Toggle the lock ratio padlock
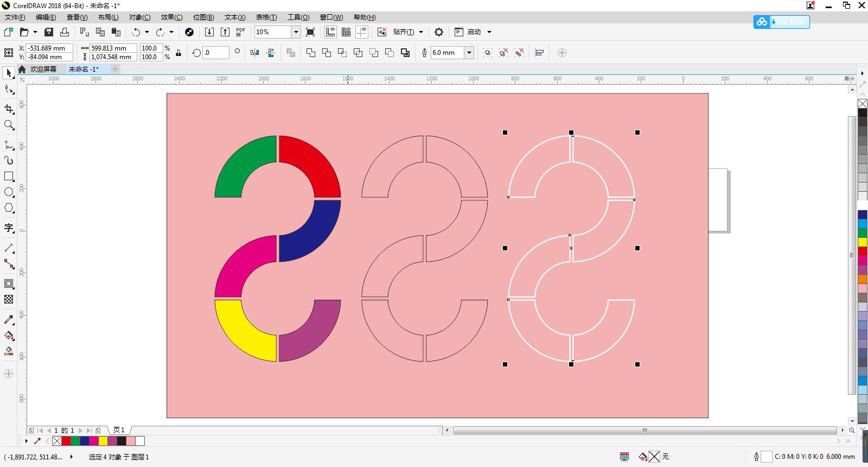Screen dimensions: 868x467 178,53
